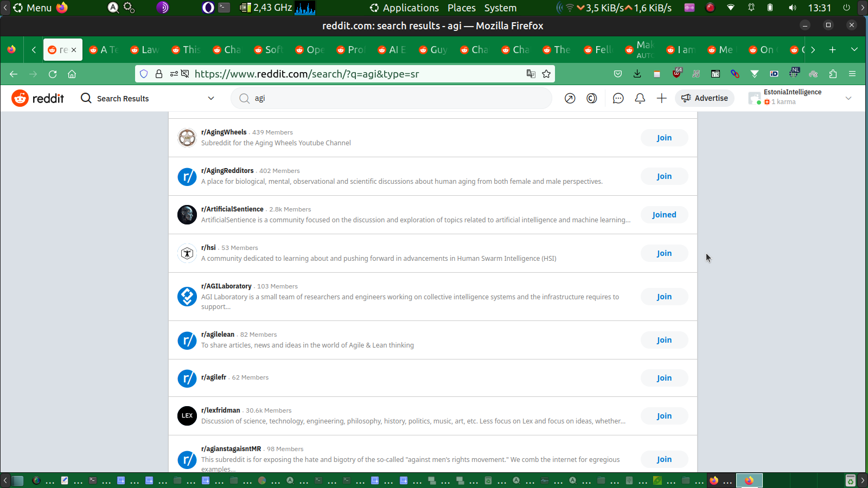Click the r/AGILaboratory community icon
The width and height of the screenshot is (868, 488).
[187, 297]
